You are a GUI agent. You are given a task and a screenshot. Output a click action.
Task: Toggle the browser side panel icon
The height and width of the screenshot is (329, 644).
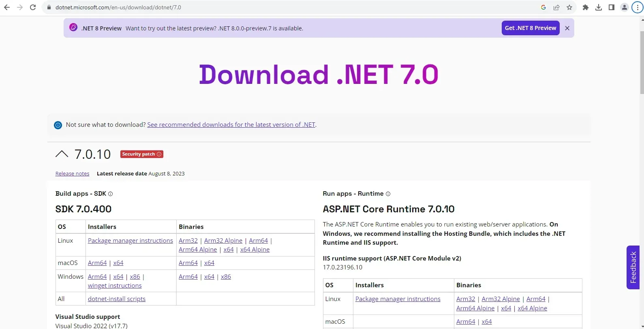click(612, 7)
